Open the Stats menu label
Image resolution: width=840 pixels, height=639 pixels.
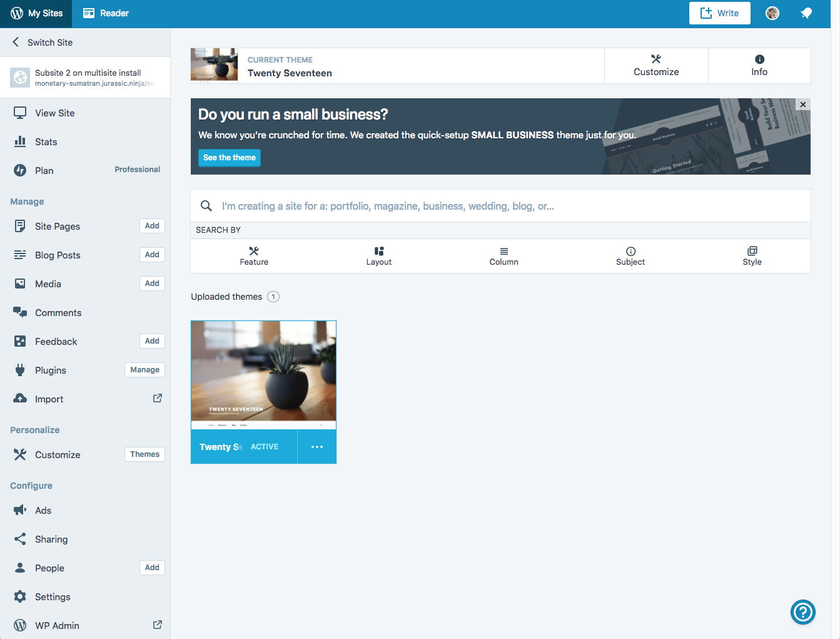point(46,142)
